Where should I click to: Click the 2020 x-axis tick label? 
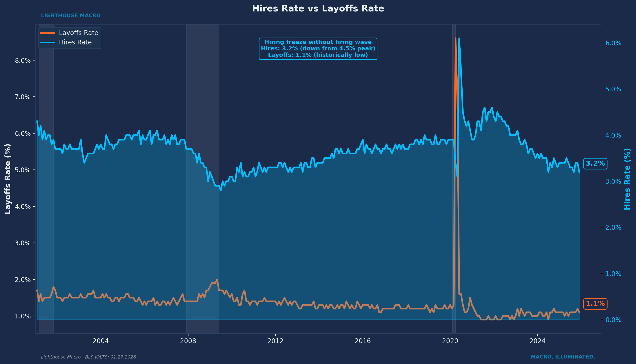pyautogui.click(x=450, y=341)
